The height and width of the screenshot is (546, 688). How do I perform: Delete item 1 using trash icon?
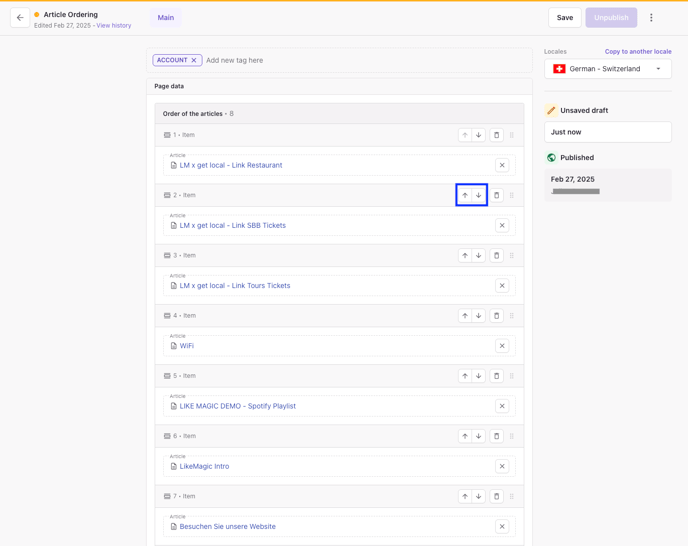497,135
